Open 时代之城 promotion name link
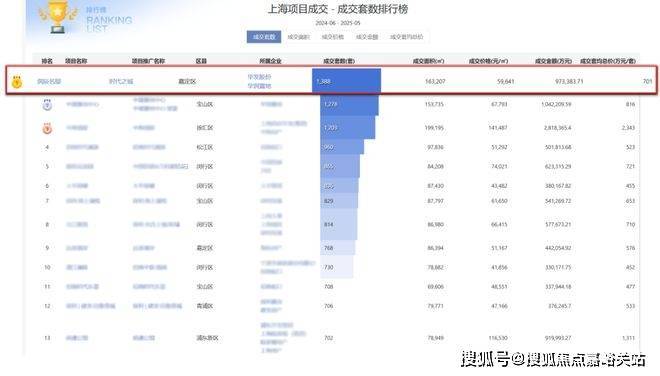This screenshot has width=660, height=376. click(121, 81)
